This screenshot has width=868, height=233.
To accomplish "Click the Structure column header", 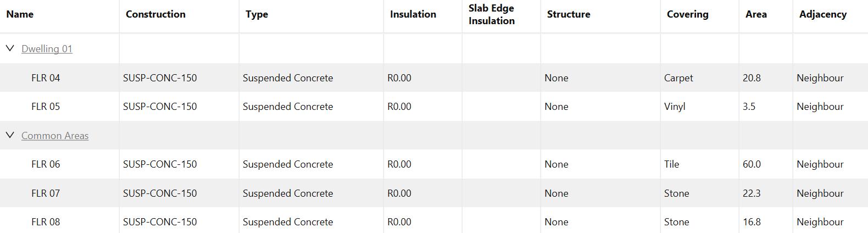I will (x=569, y=14).
